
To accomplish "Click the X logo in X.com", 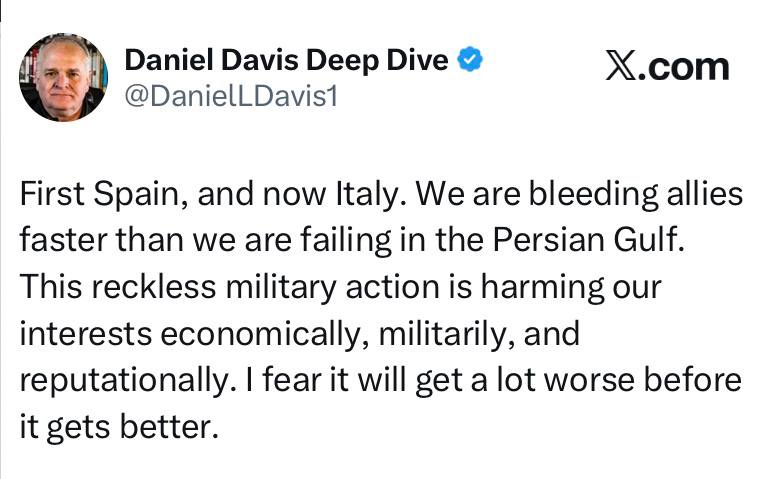I will pos(620,66).
